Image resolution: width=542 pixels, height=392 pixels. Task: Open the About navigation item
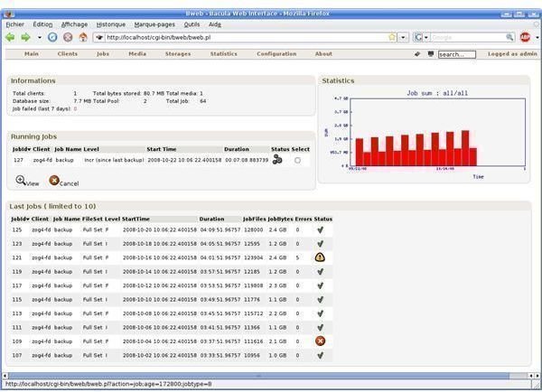pyautogui.click(x=323, y=54)
